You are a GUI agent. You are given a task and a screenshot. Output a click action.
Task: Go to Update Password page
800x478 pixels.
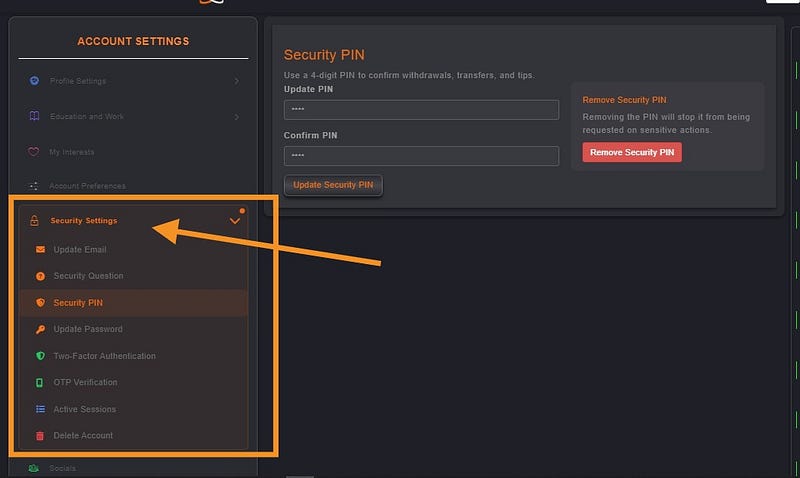pyautogui.click(x=88, y=329)
